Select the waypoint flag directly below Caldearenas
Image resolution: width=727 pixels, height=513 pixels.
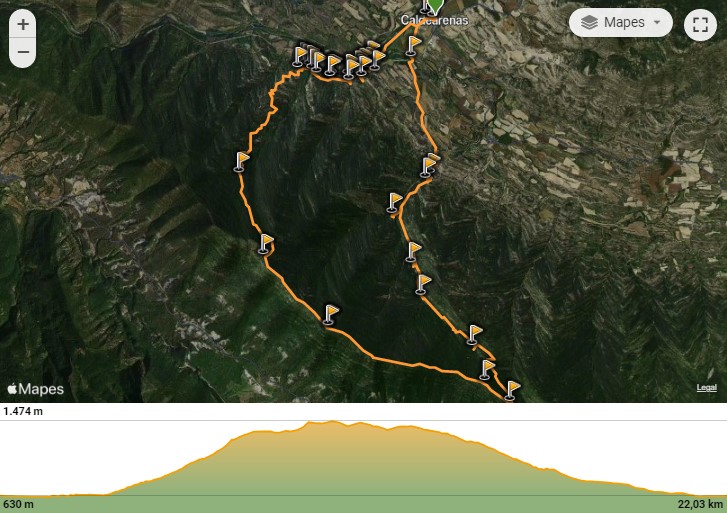[x=412, y=46]
